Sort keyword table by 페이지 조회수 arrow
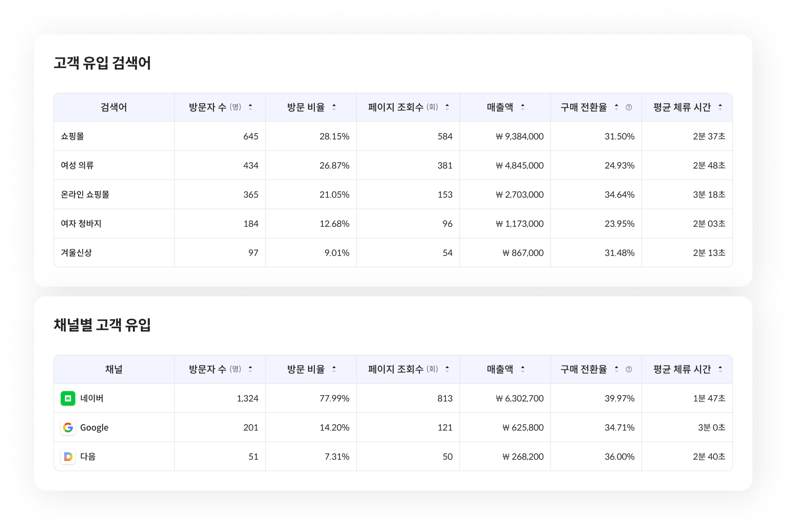The width and height of the screenshot is (794, 532). click(447, 107)
